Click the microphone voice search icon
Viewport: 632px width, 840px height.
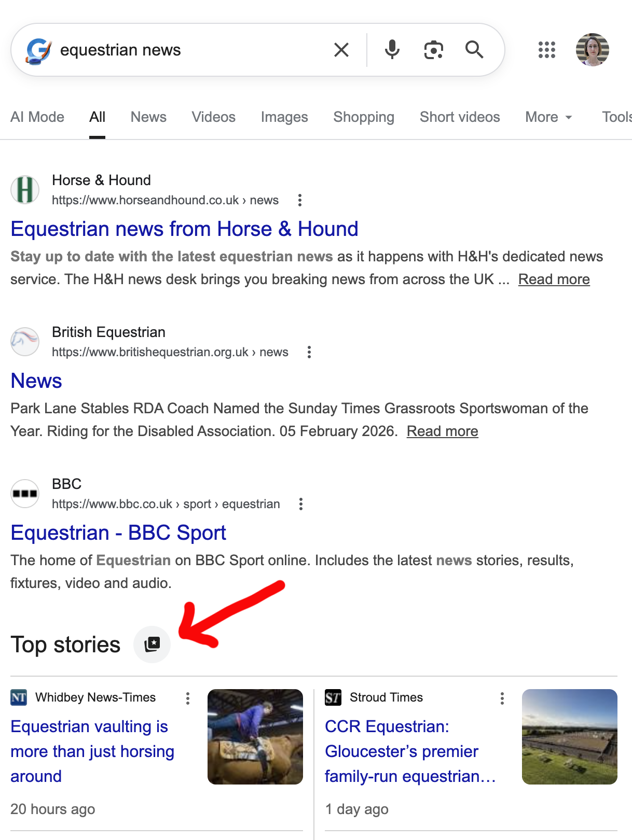tap(392, 49)
